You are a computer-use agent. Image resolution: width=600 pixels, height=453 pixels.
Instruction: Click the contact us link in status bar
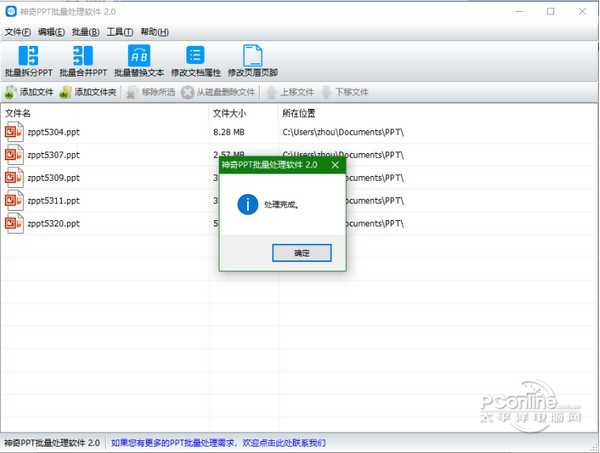click(x=218, y=443)
